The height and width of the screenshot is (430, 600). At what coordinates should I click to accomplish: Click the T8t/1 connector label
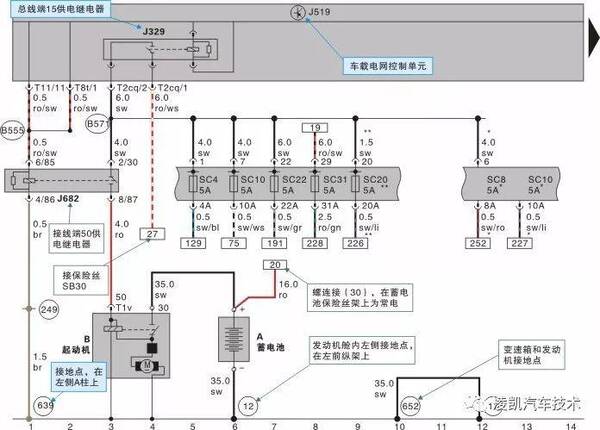(x=86, y=88)
